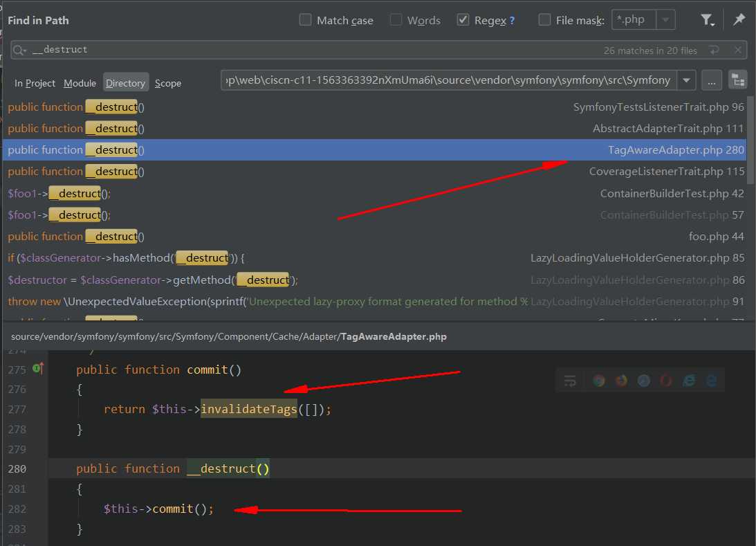Click the browse directory ellipsis button
Image resolution: width=756 pixels, height=546 pixels.
pyautogui.click(x=712, y=80)
